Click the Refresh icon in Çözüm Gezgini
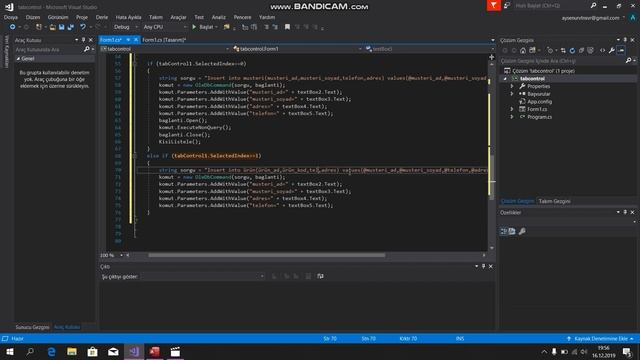 (x=572, y=51)
